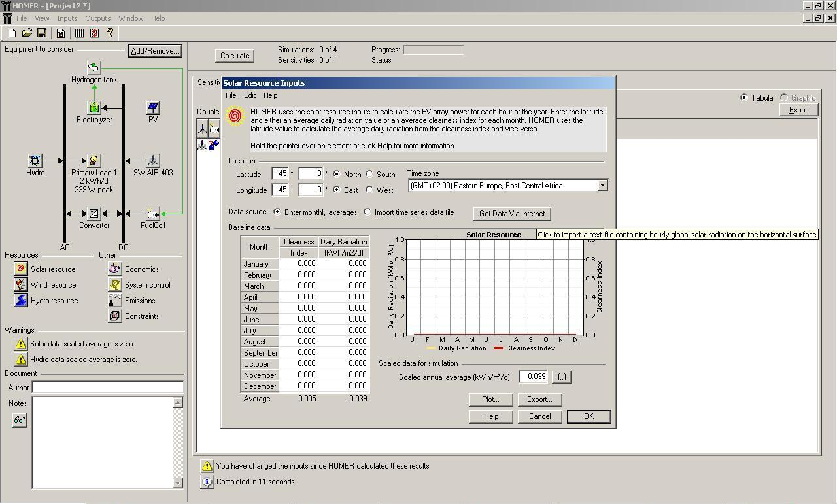The width and height of the screenshot is (837, 504).
Task: Click the info icon beside Completed message
Action: tap(207, 481)
